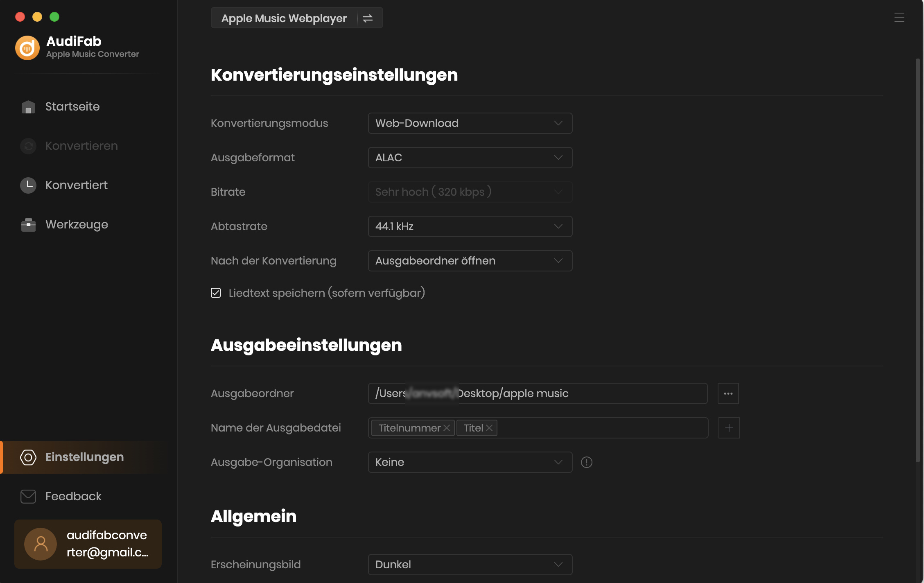Click the Ausgabeordner path field
This screenshot has width=924, height=583.
(x=538, y=393)
